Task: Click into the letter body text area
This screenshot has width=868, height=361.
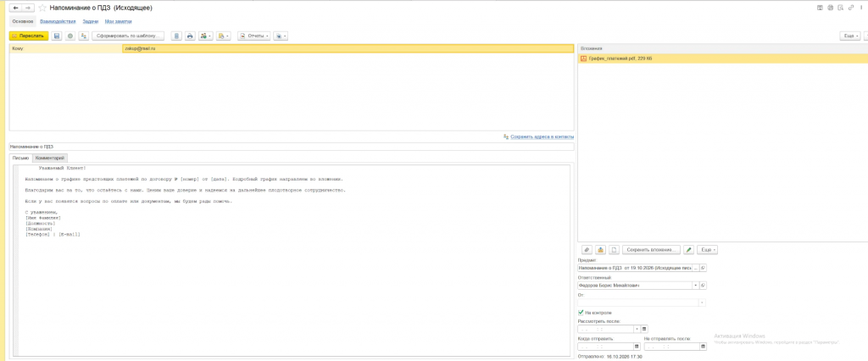Action: click(x=293, y=260)
